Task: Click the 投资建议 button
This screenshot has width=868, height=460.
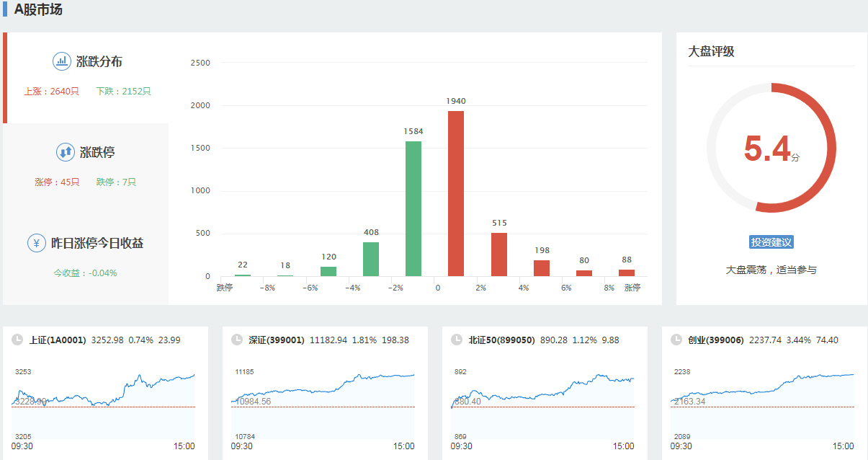Action: pyautogui.click(x=771, y=242)
